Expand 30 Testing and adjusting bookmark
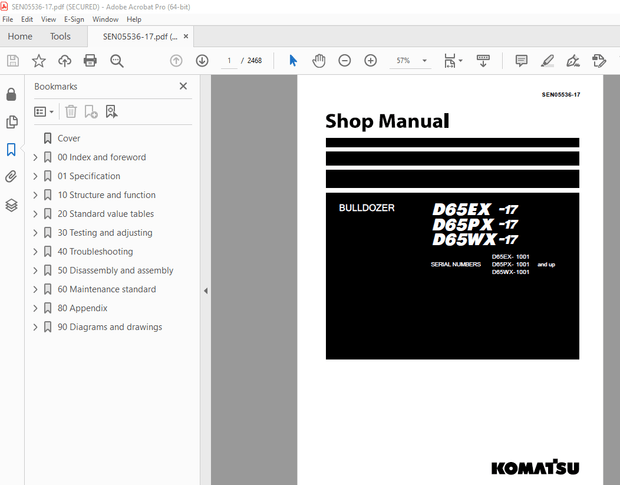Screen dimensions: 620x485 click(35, 233)
